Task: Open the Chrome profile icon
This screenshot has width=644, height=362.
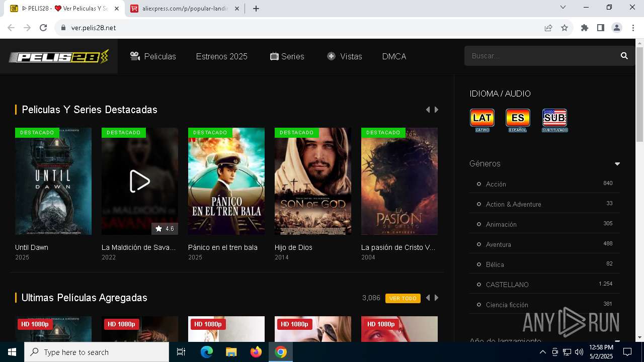Action: click(x=617, y=28)
